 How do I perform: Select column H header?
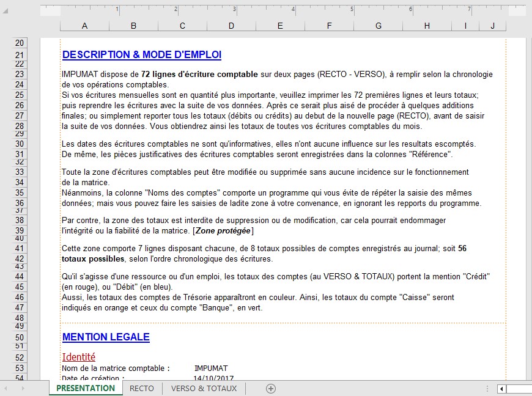[x=427, y=26]
